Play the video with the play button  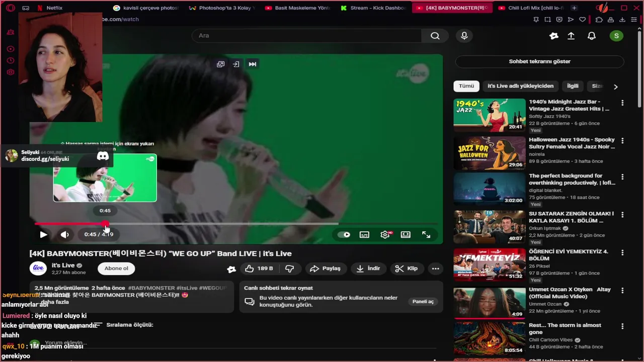click(x=44, y=234)
